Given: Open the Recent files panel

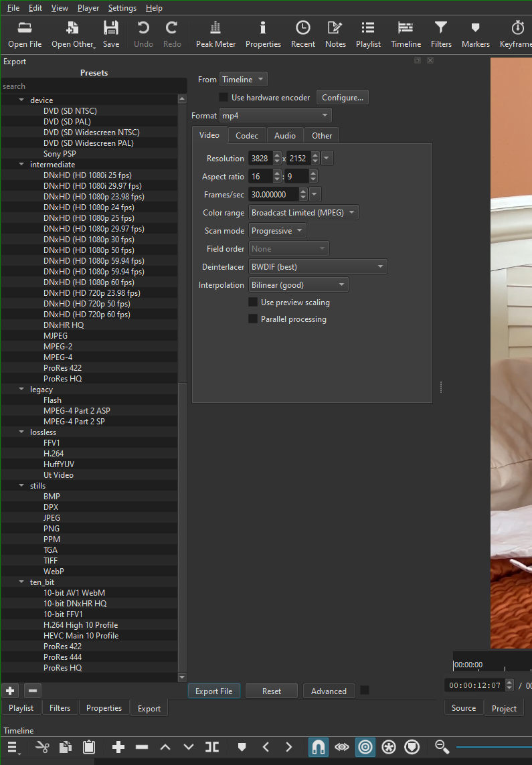Looking at the screenshot, I should pos(302,34).
